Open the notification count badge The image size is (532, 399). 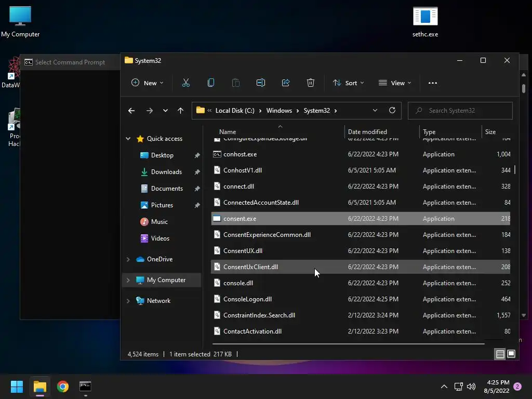(517, 387)
